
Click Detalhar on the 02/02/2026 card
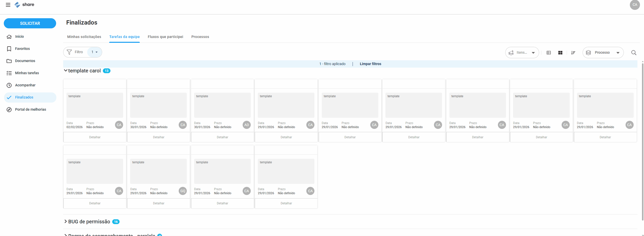click(95, 137)
